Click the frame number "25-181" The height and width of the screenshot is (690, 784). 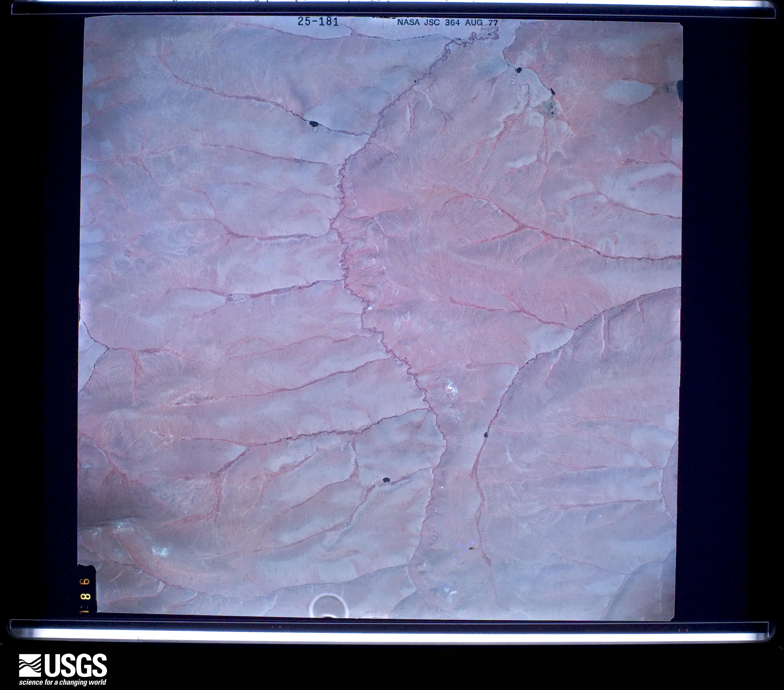point(318,22)
